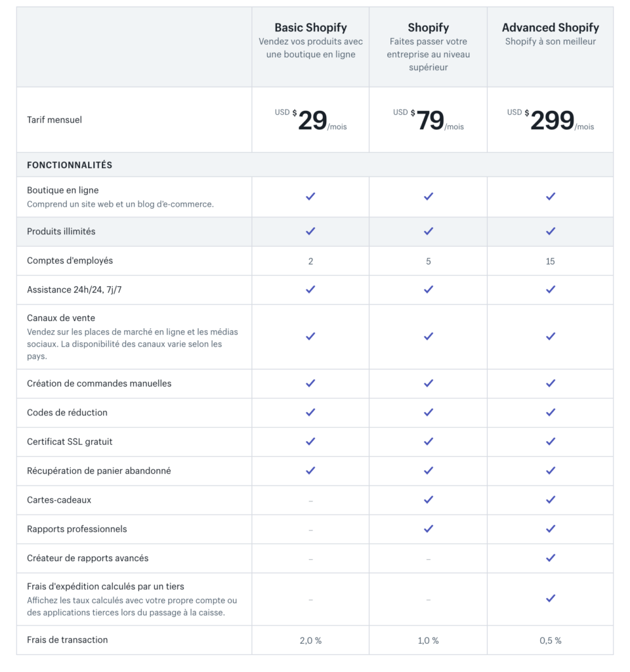Screen dimensions: 630x672
Task: Click the FONCTIONNALITÉS section header
Action: [x=70, y=165]
